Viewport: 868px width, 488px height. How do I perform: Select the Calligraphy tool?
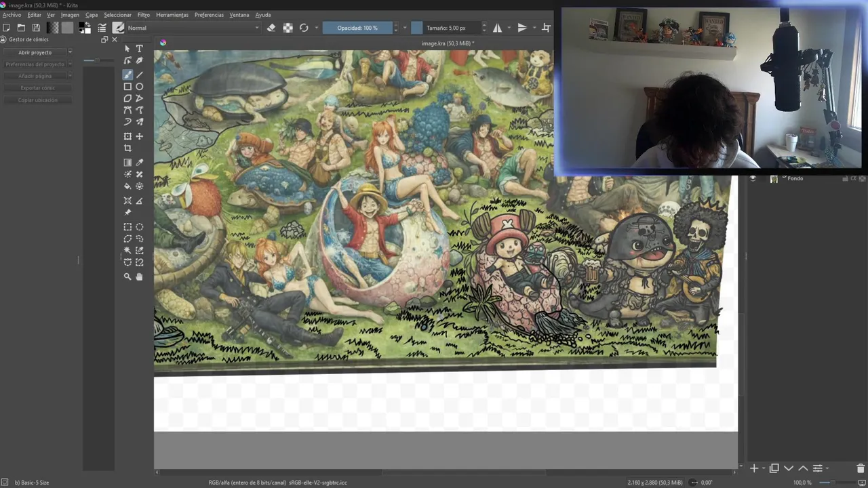coord(139,61)
